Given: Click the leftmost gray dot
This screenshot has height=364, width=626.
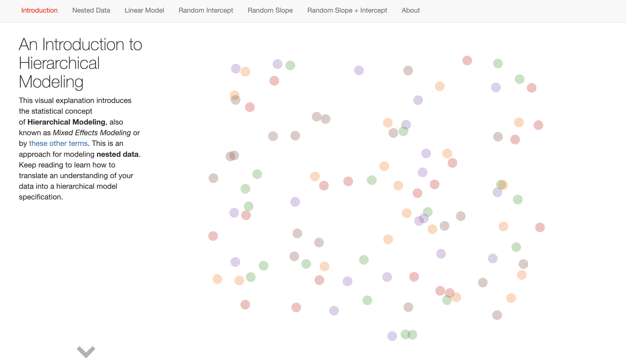Looking at the screenshot, I should 213,178.
